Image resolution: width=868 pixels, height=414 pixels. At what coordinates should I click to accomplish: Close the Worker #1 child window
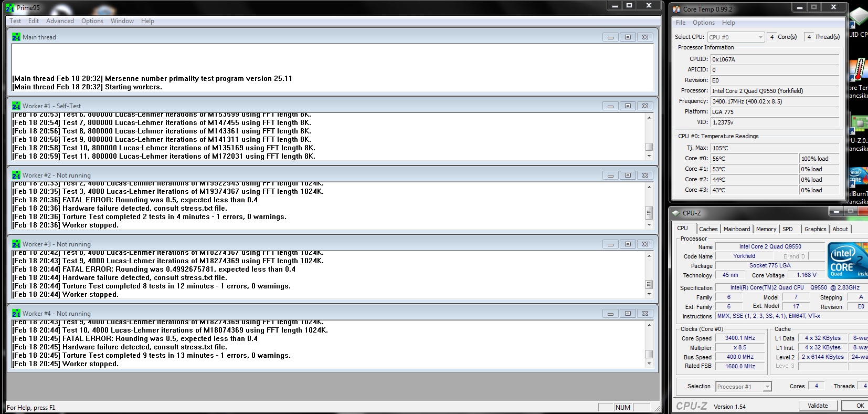tap(645, 106)
